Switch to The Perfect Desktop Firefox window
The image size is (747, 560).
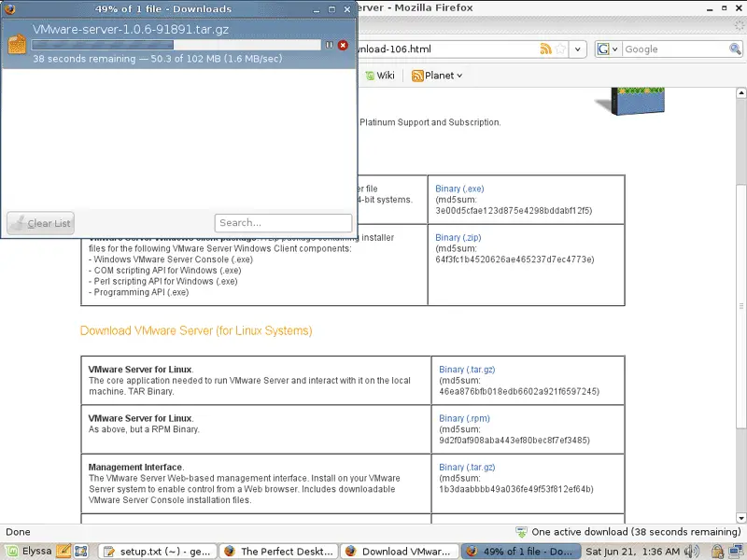(278, 552)
